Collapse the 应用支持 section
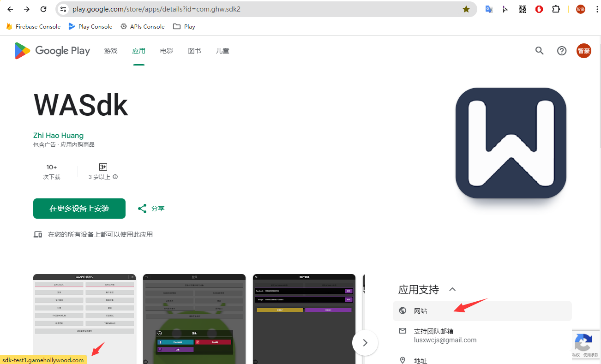Image resolution: width=601 pixels, height=364 pixels. pyautogui.click(x=452, y=289)
